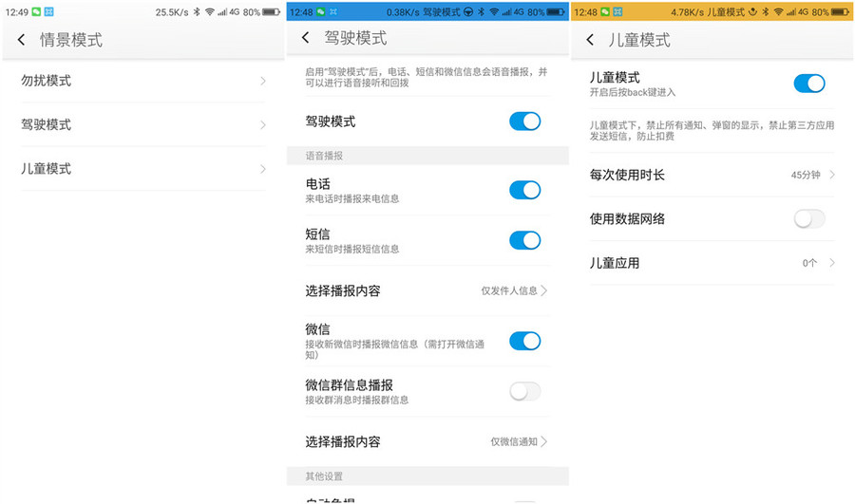The width and height of the screenshot is (855, 504).
Task: Toggle 短信 voice broadcast switch
Action: [524, 240]
